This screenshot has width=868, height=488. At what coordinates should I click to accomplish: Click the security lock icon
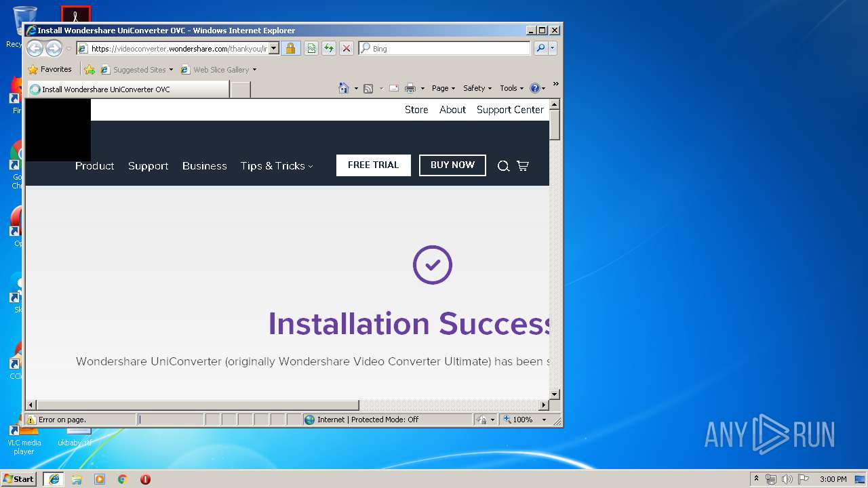click(290, 48)
